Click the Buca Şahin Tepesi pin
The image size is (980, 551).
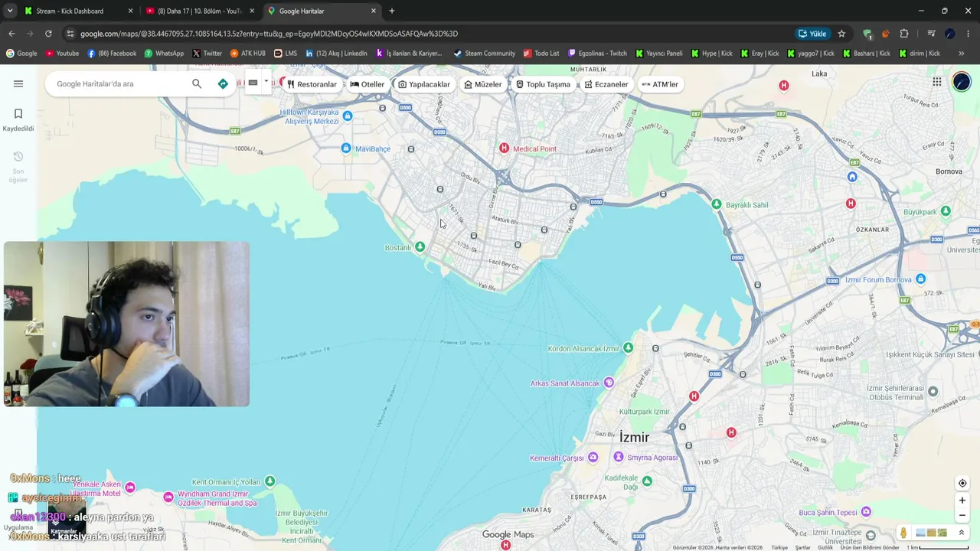[866, 512]
